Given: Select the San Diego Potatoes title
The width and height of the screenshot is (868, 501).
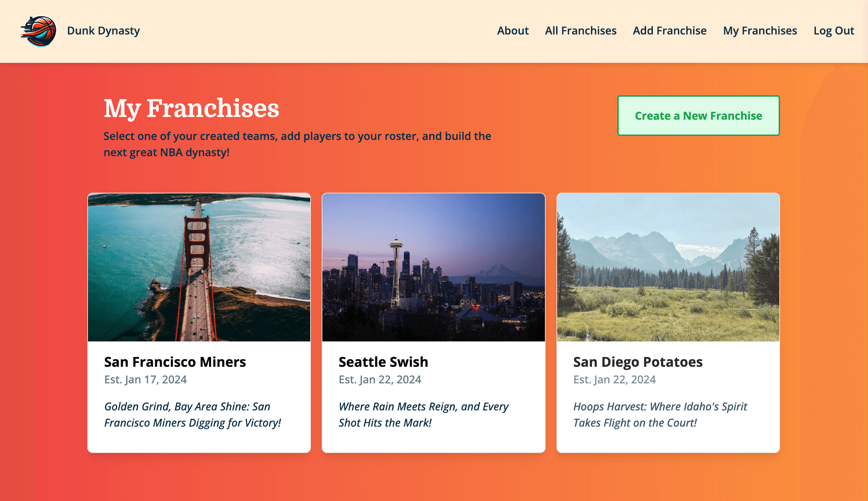Looking at the screenshot, I should 638,362.
